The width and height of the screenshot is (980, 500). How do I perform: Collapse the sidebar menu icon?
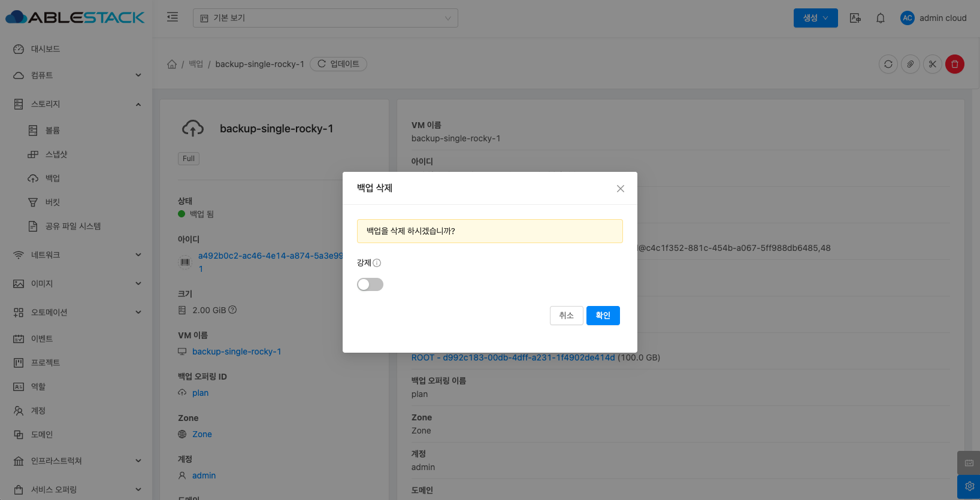[173, 17]
